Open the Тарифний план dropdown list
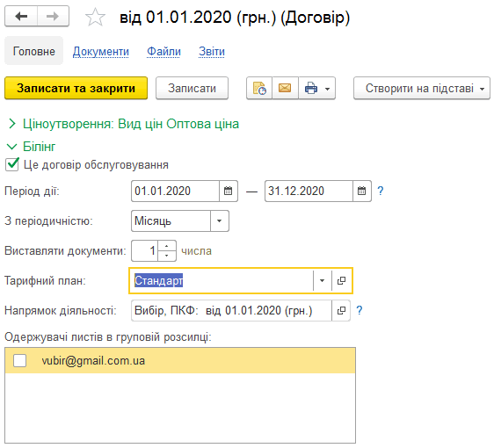 coord(322,280)
